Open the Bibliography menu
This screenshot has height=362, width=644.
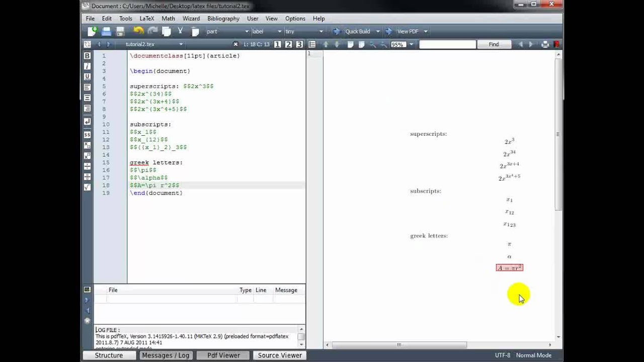[223, 18]
